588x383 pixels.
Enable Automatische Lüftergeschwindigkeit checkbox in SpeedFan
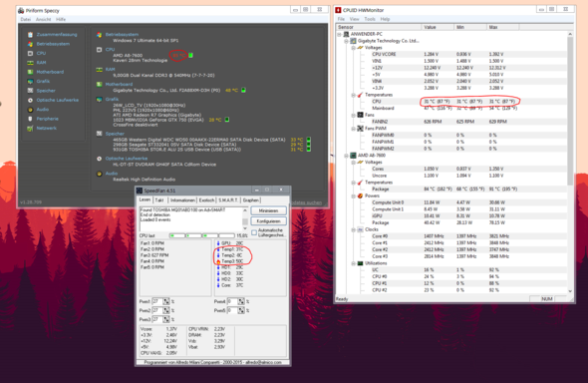[x=254, y=233]
